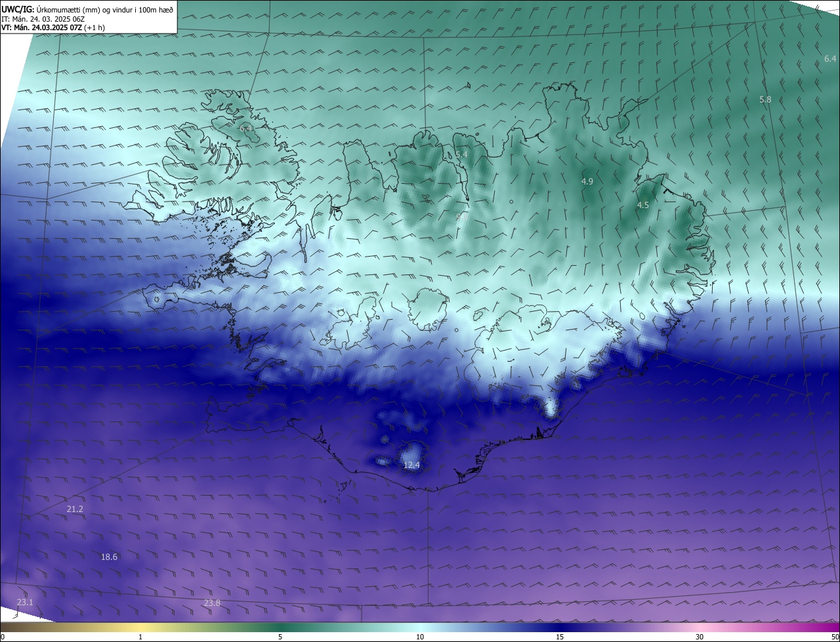
Task: Click the 5.8 value on the map
Action: point(765,99)
